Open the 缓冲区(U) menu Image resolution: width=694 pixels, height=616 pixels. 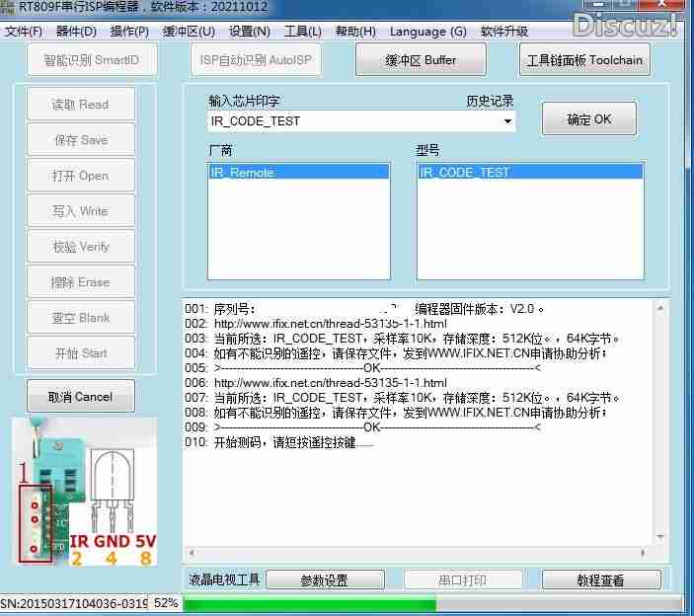[189, 32]
